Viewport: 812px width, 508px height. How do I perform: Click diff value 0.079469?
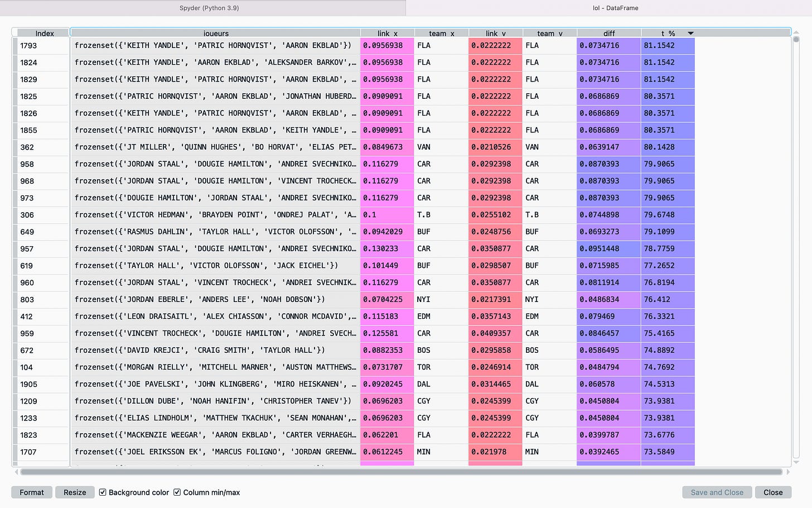(x=609, y=317)
